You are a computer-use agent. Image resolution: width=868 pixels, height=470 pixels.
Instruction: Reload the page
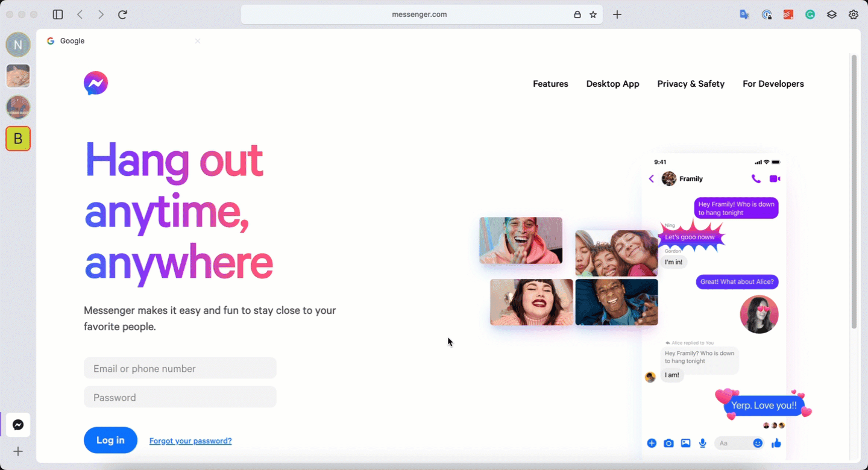pyautogui.click(x=122, y=14)
